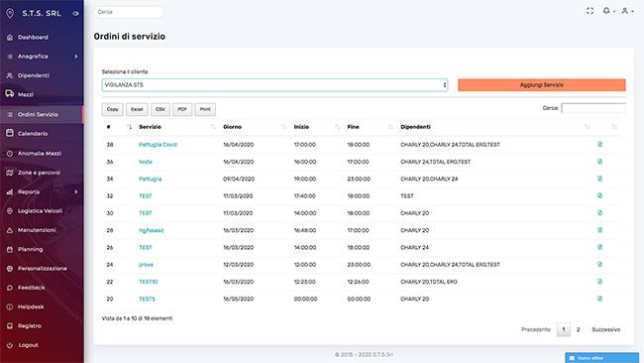Click document icon in row 26
Screen dimensions: 644x363
tap(599, 247)
